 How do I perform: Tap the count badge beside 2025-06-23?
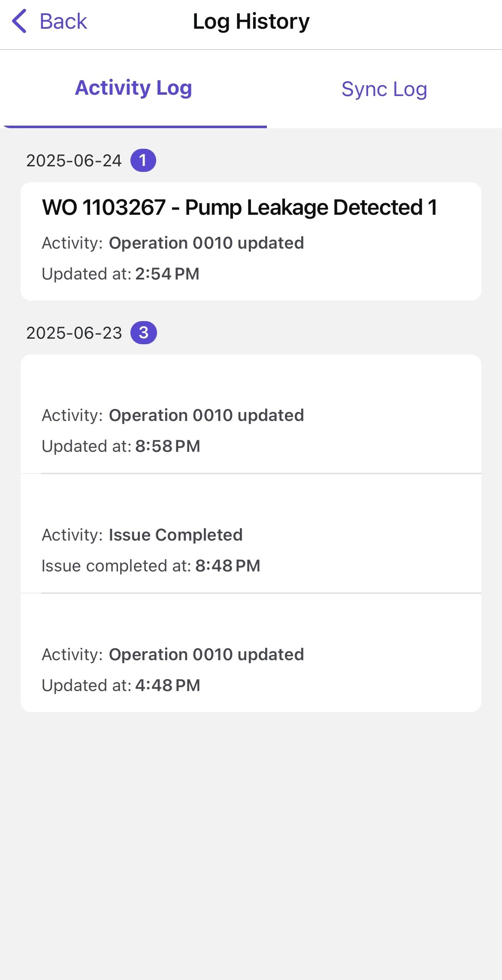click(143, 333)
